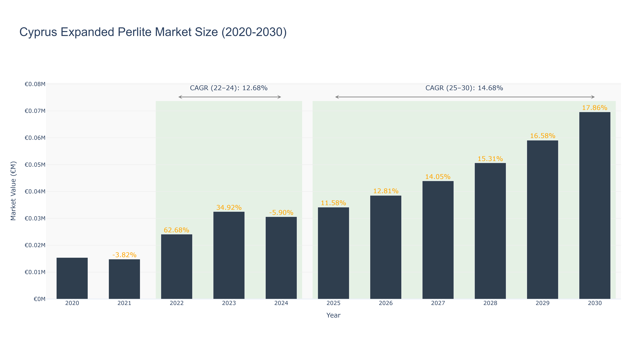
Task: Click the 15.31% growth label
Action: pyautogui.click(x=490, y=159)
